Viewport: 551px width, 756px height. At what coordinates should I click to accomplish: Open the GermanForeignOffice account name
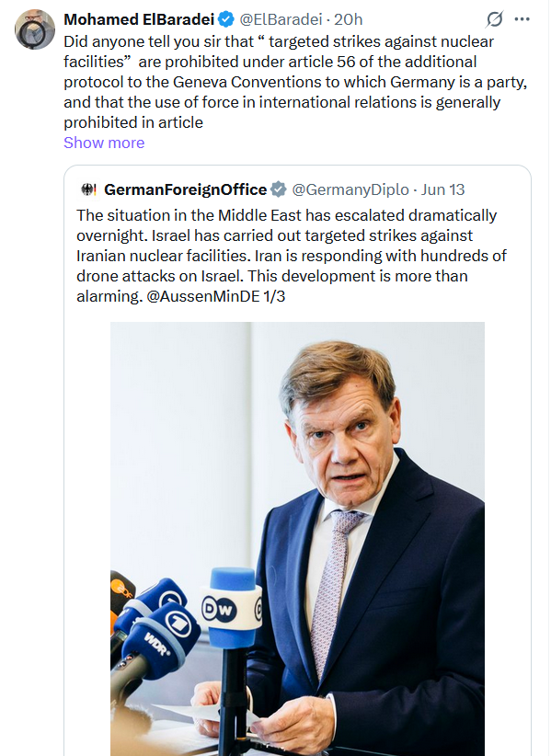pyautogui.click(x=186, y=189)
